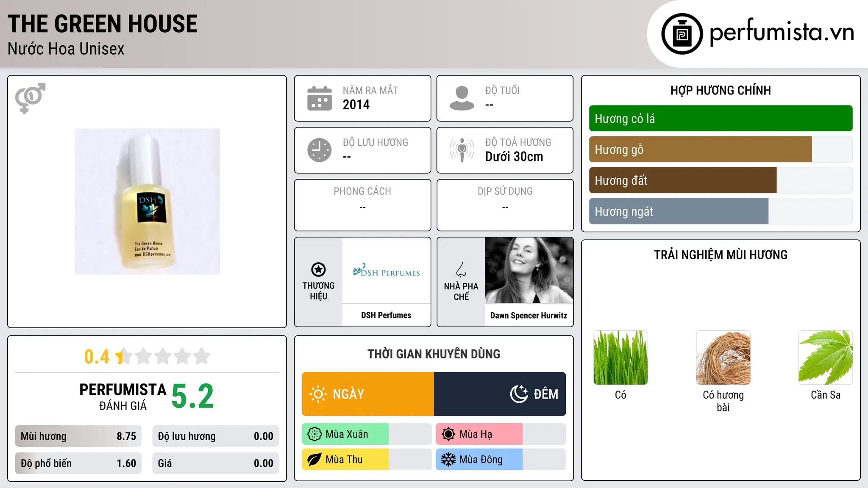Click the sun icon in Ngày bar
This screenshot has height=488, width=868.
[318, 394]
